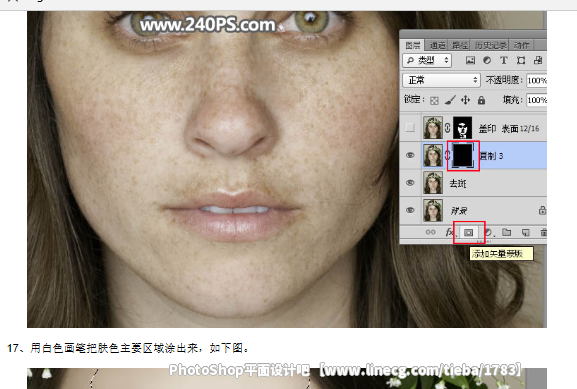Filter layers by shape layer icon
The image size is (577, 389).
[x=521, y=60]
